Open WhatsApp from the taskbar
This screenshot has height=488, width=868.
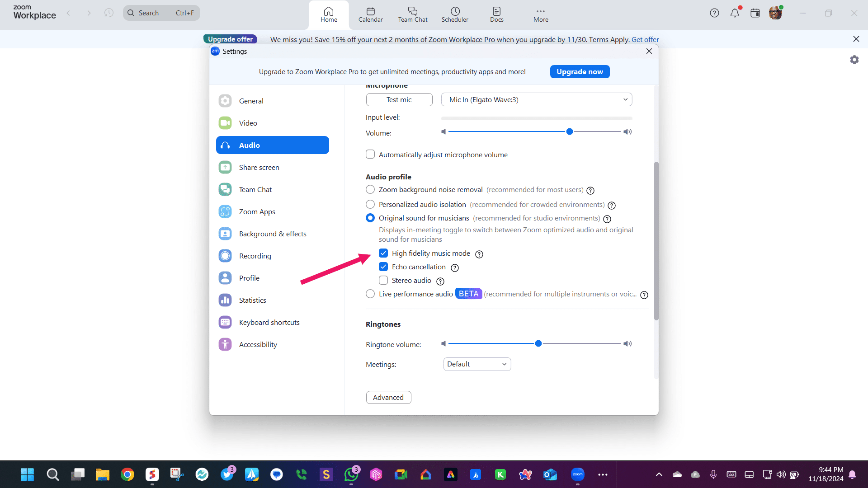pyautogui.click(x=351, y=474)
